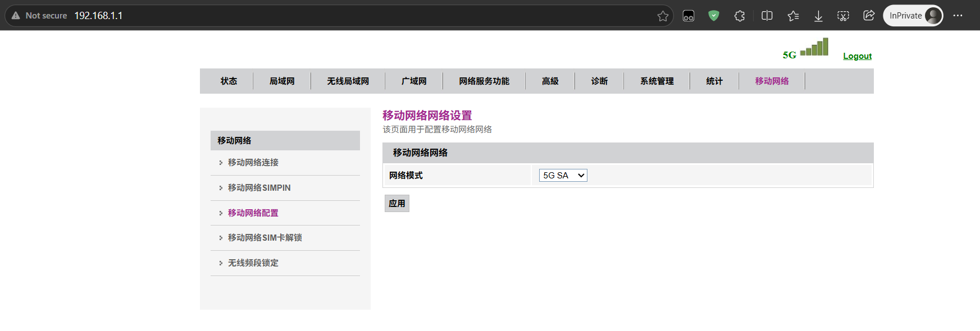Viewport: 980px width, 331px height.
Task: Click the share icon in browser toolbar
Action: 869,16
